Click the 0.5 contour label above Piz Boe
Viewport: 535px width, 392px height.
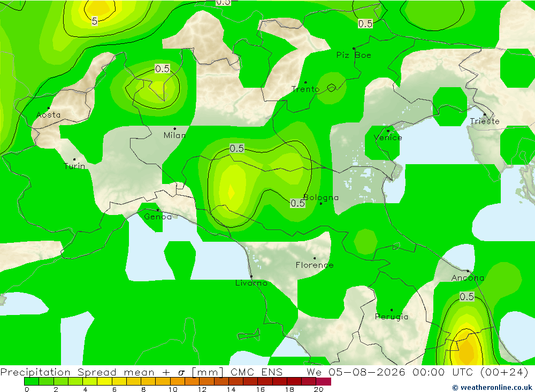(x=365, y=24)
